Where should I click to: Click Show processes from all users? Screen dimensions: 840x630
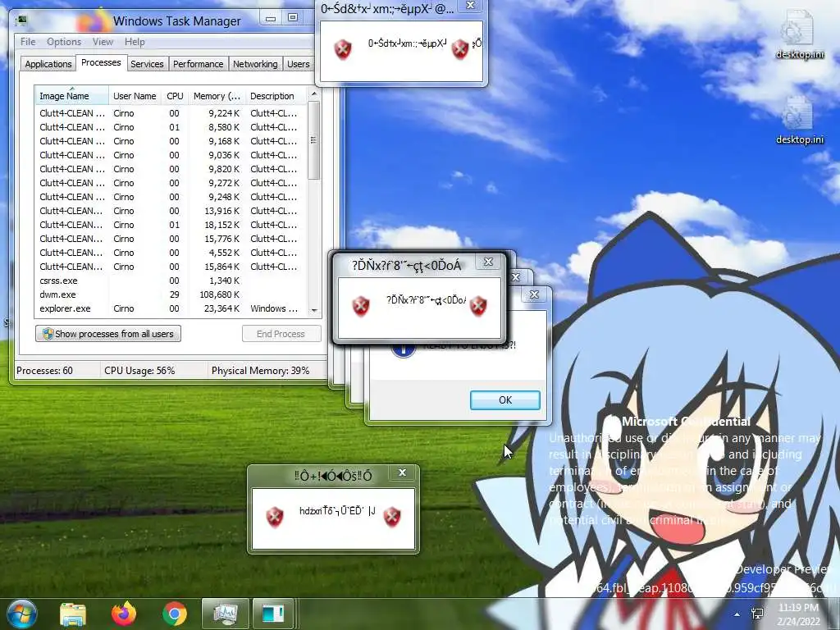[108, 334]
